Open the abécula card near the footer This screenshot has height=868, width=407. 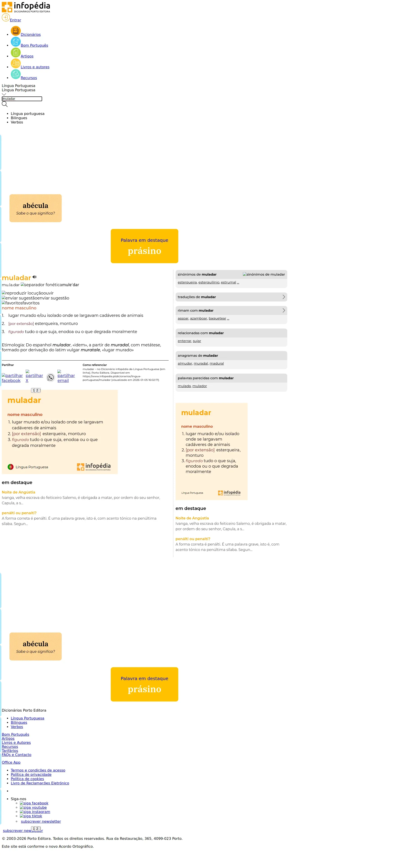tap(35, 647)
